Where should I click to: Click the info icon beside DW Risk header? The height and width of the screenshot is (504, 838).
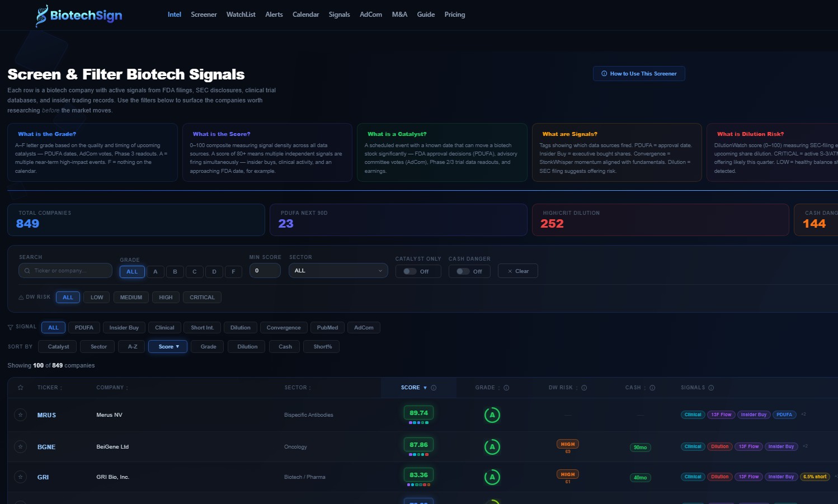(x=584, y=388)
